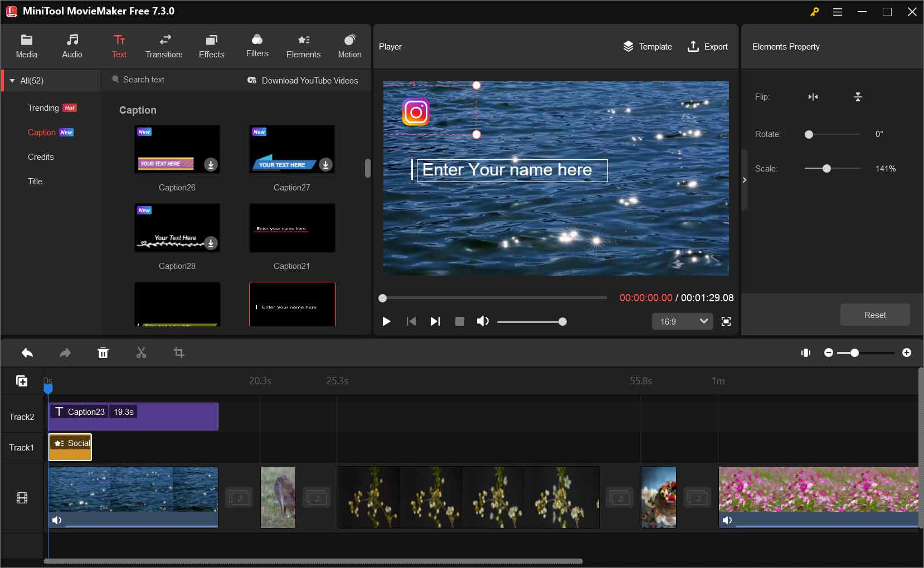Image resolution: width=924 pixels, height=568 pixels.
Task: Switch to the Transition tab
Action: (164, 46)
